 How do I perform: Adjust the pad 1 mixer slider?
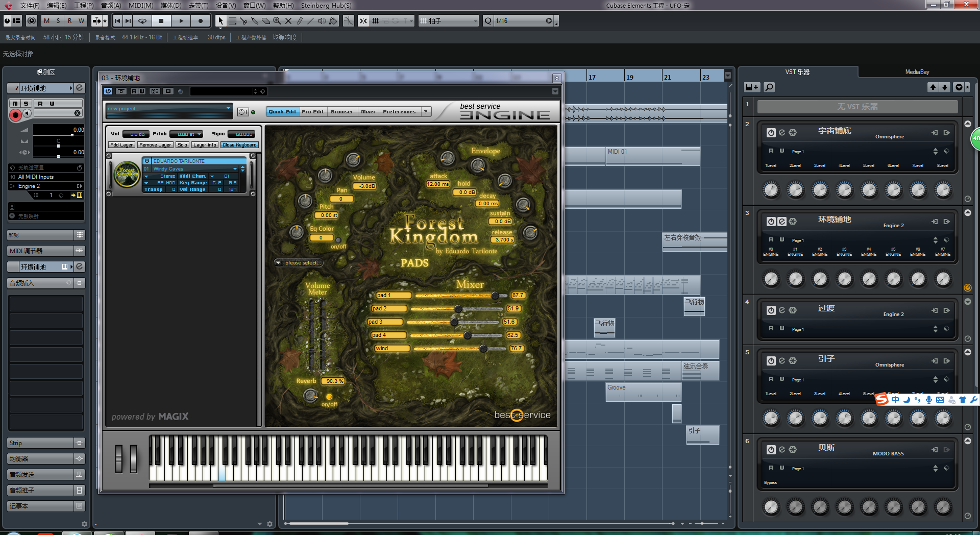click(495, 296)
